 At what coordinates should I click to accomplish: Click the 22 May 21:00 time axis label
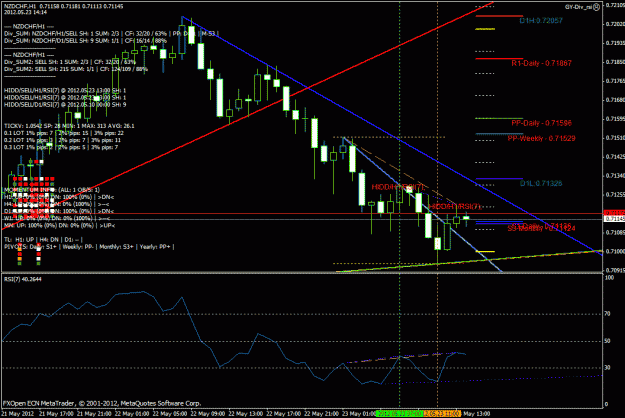[322, 414]
